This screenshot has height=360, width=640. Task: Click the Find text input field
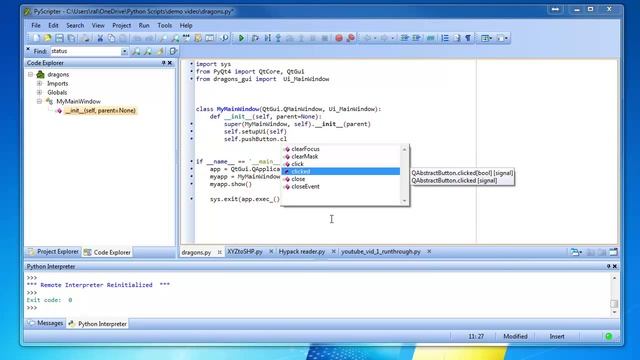tap(85, 51)
